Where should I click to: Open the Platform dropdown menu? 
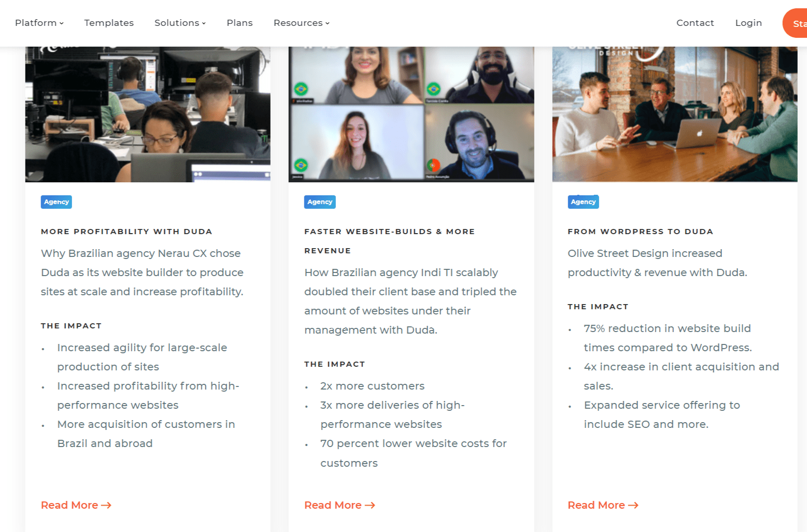pos(39,23)
